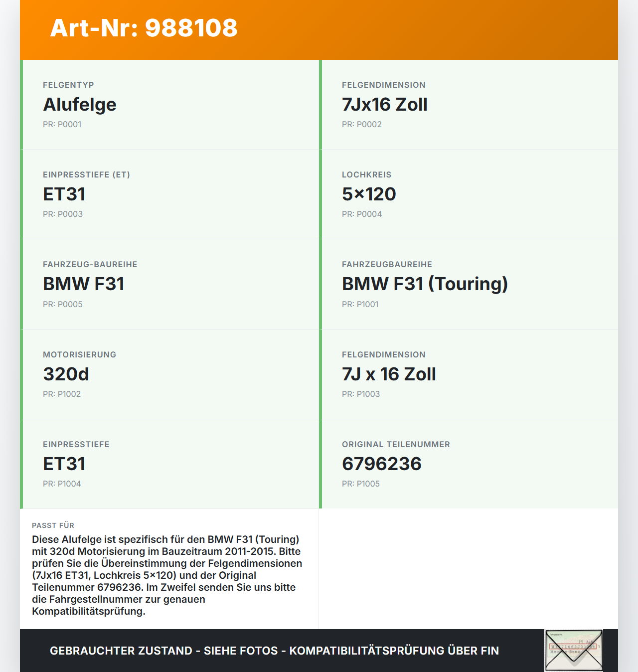Click the PR: P0005 code label
The image size is (638, 672).
[x=63, y=305]
